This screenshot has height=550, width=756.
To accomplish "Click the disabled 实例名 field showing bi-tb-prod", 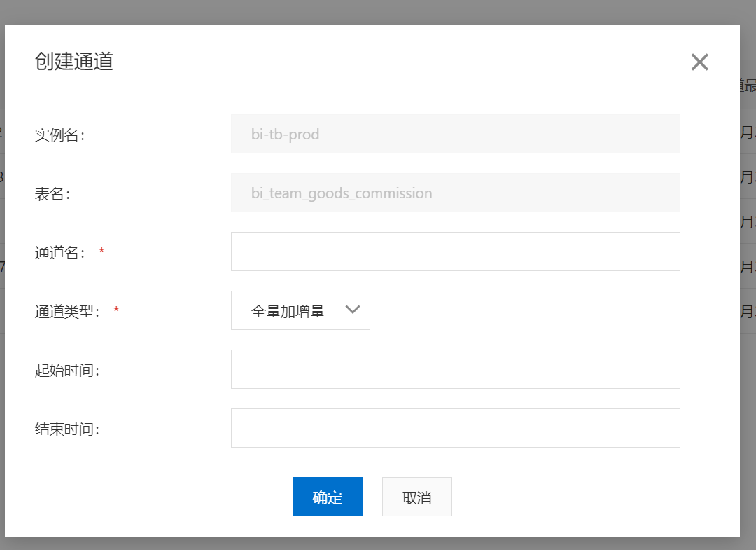I will click(x=455, y=134).
